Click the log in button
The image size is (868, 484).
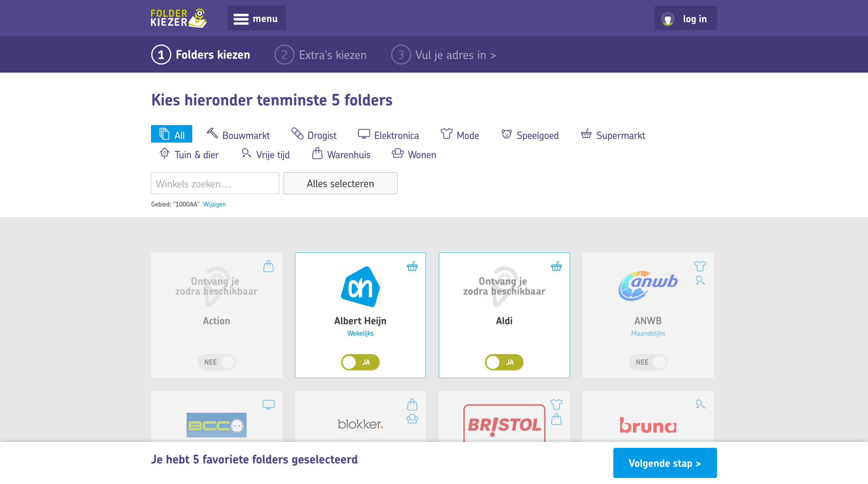click(685, 19)
